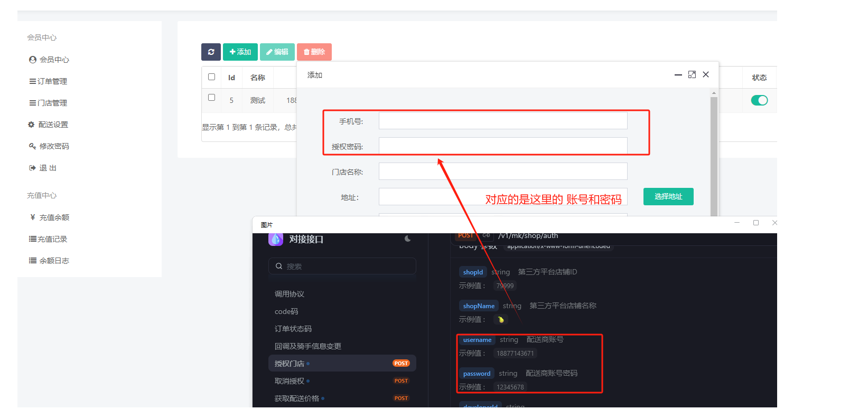This screenshot has width=868, height=419.
Task: Click the shopId parameter tag
Action: point(473,272)
